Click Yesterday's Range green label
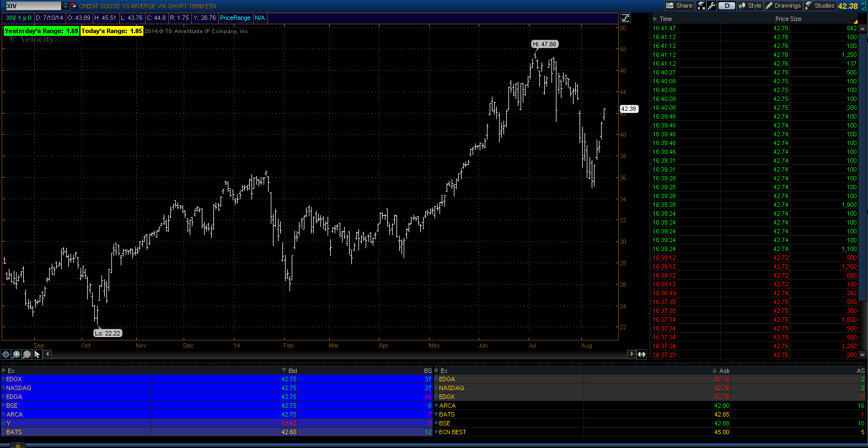Image resolution: width=868 pixels, height=448 pixels. [41, 31]
